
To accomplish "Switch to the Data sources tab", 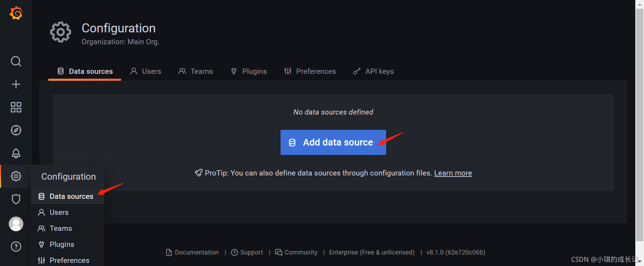I will pos(85,71).
